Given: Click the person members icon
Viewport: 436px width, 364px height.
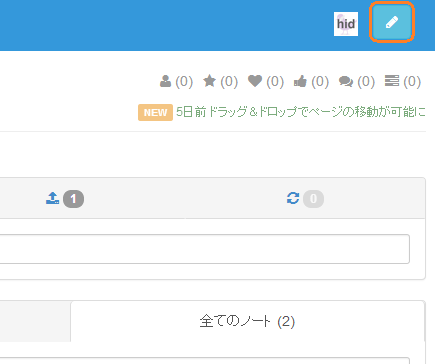Looking at the screenshot, I should click(165, 81).
